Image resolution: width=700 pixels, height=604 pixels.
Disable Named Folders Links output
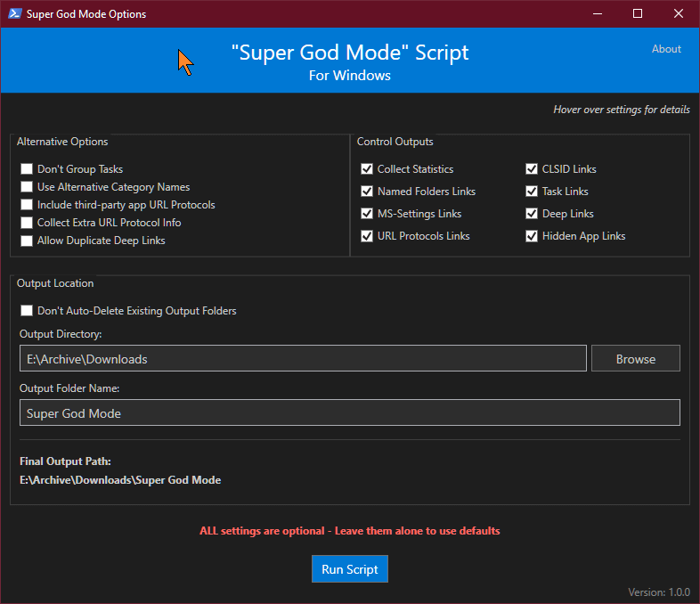tap(367, 191)
